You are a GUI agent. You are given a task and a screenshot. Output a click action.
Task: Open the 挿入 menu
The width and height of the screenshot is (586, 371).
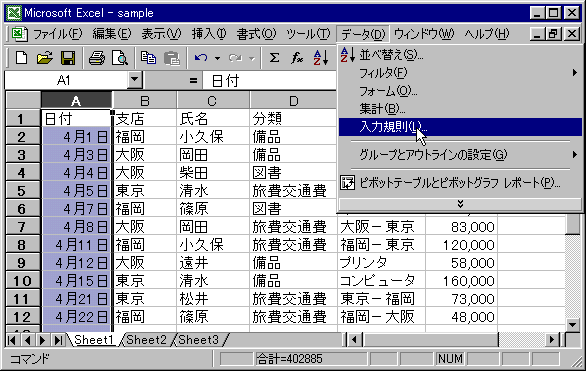pyautogui.click(x=209, y=34)
